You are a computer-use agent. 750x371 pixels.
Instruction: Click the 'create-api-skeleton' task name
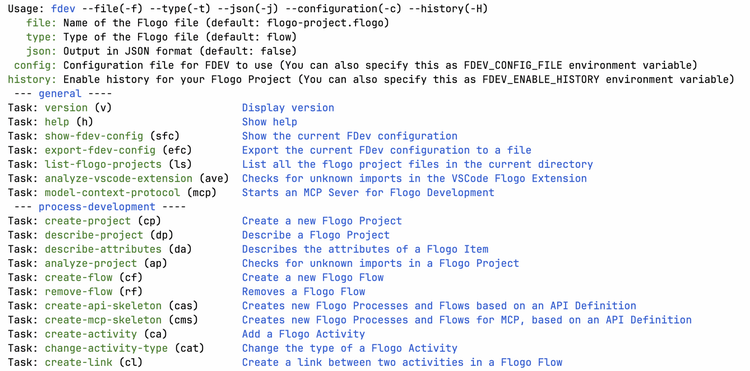pyautogui.click(x=103, y=306)
